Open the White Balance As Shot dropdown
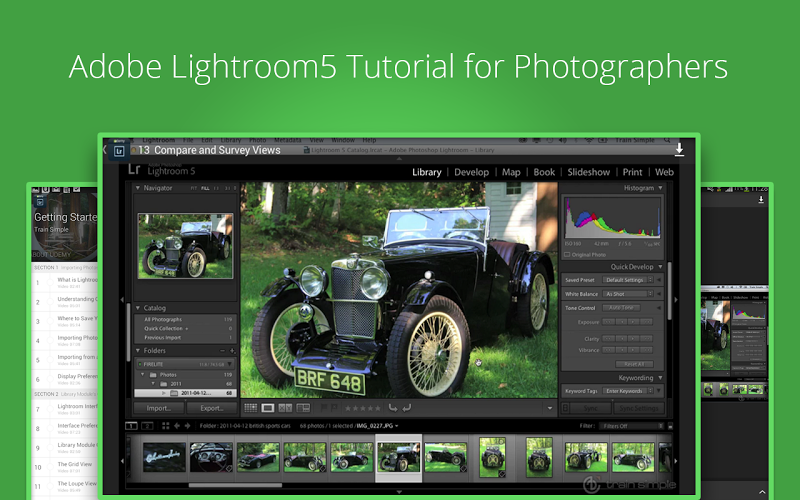Viewport: 800px width, 500px height. [628, 294]
